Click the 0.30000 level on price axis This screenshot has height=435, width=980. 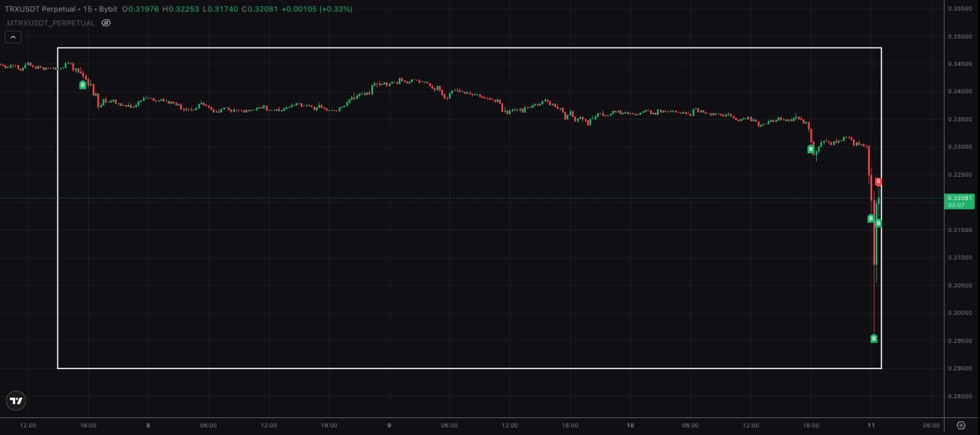tap(959, 313)
